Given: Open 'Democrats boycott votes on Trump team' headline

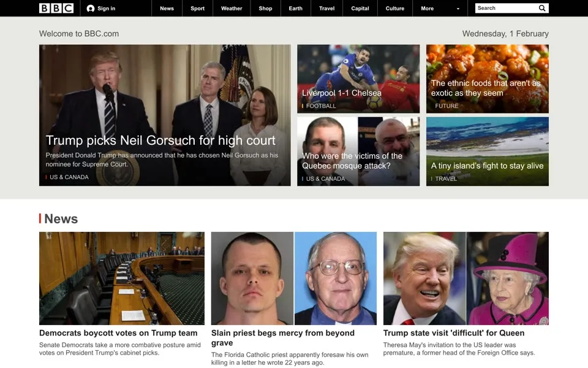Looking at the screenshot, I should (x=118, y=333).
